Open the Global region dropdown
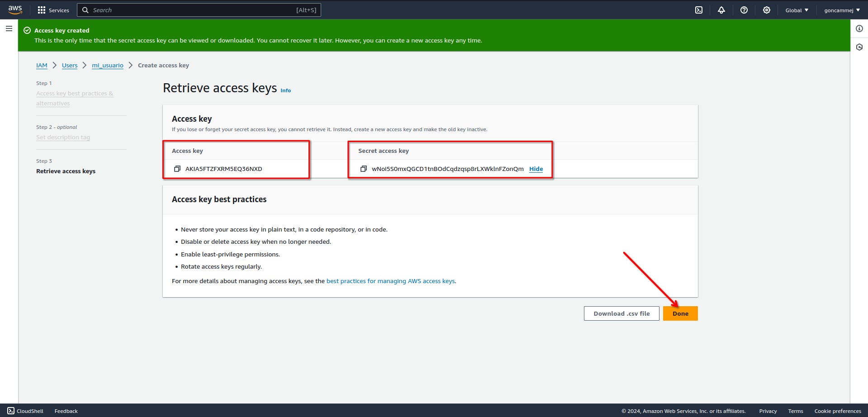 (797, 10)
